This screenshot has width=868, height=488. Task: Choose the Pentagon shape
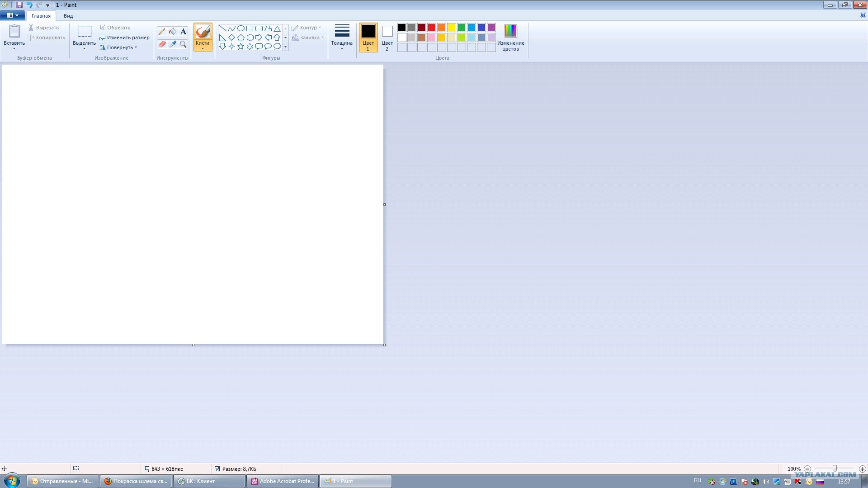click(241, 38)
